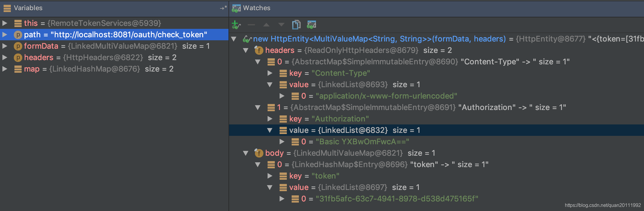Viewport: 644px width, 211px height.
Task: Move the watch up
Action: point(266,25)
